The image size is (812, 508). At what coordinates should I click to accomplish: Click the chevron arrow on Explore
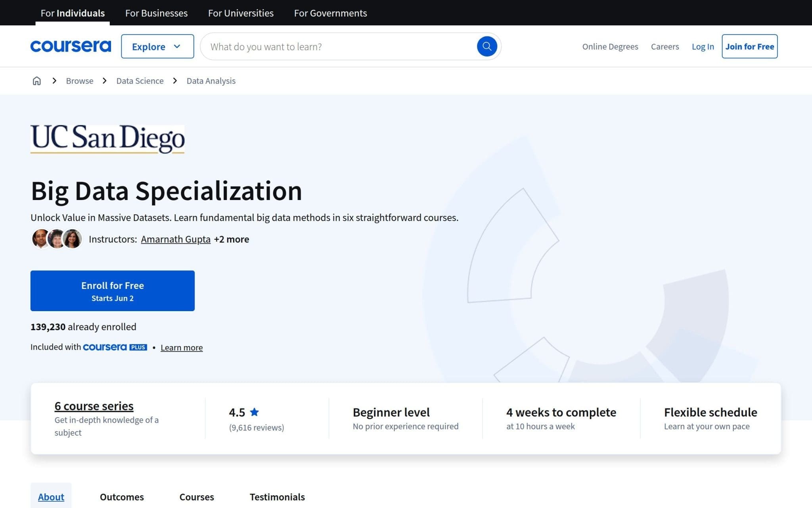[177, 46]
